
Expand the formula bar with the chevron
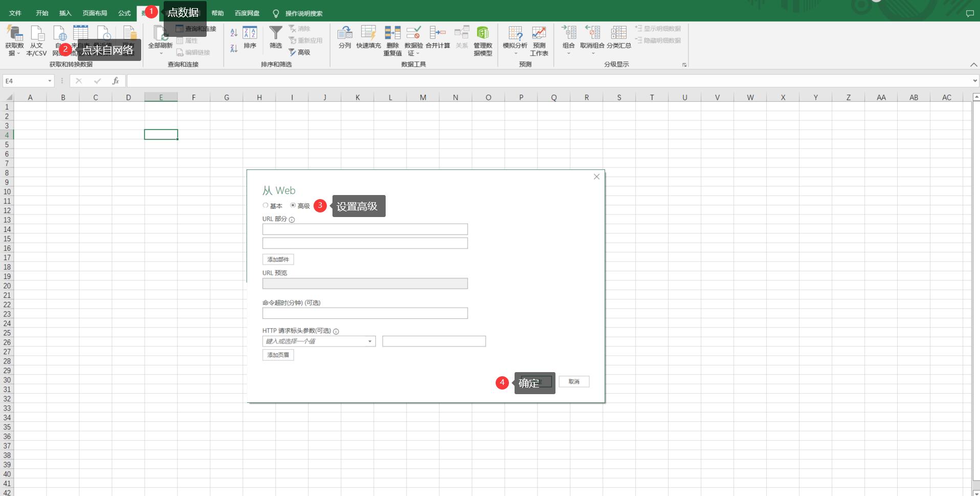[975, 81]
